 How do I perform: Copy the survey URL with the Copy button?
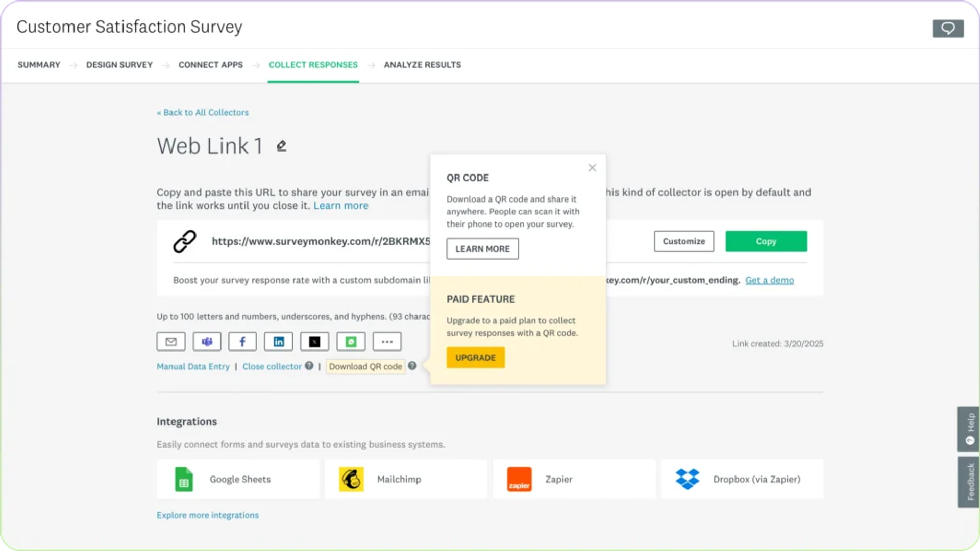tap(766, 241)
